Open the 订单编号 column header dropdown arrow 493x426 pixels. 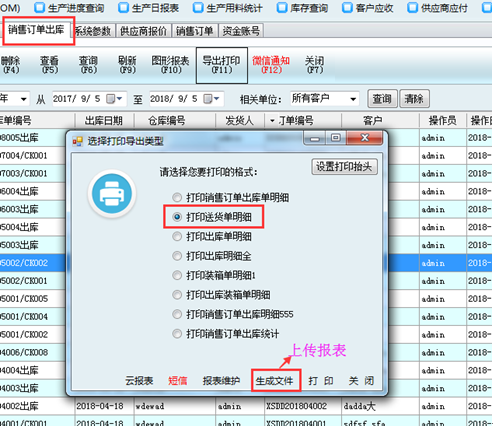(272, 120)
